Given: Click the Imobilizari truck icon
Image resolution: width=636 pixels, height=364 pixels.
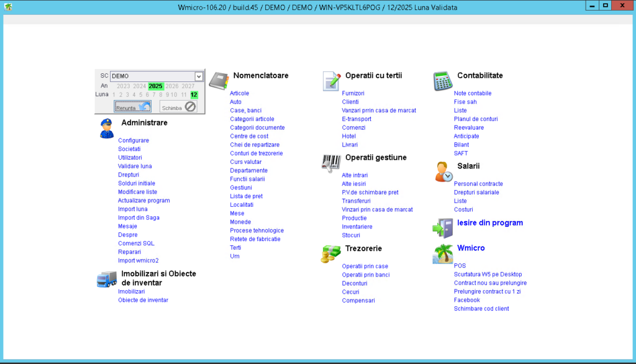Looking at the screenshot, I should coord(107,279).
